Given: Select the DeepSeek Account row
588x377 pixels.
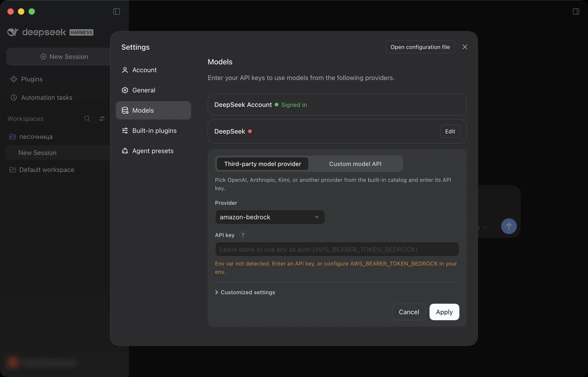Looking at the screenshot, I should tap(337, 104).
